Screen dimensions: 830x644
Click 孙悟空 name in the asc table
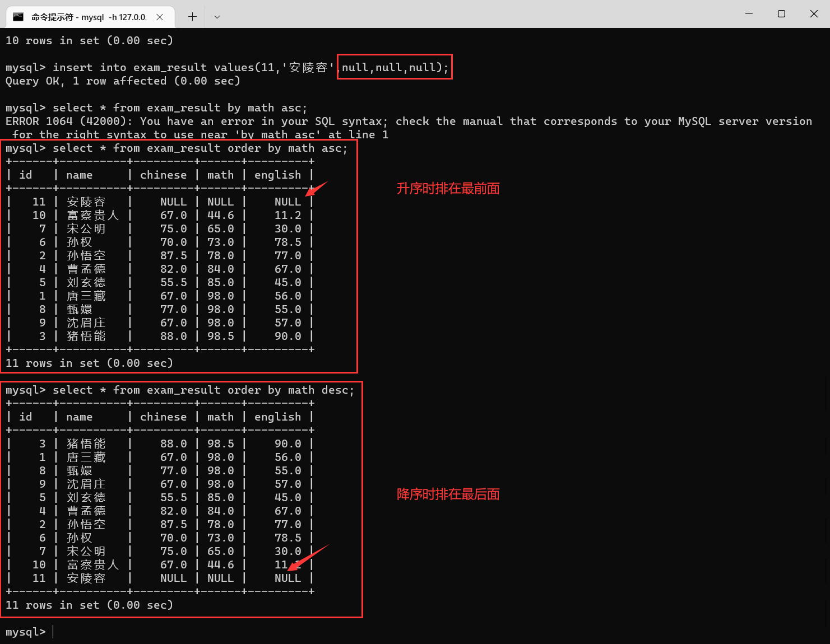tap(86, 255)
